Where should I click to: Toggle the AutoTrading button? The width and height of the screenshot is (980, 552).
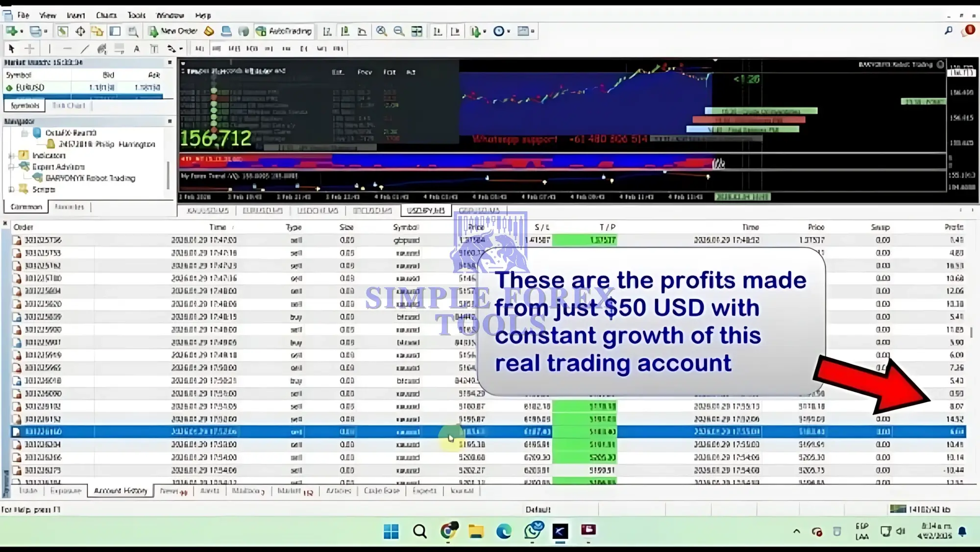pyautogui.click(x=284, y=31)
